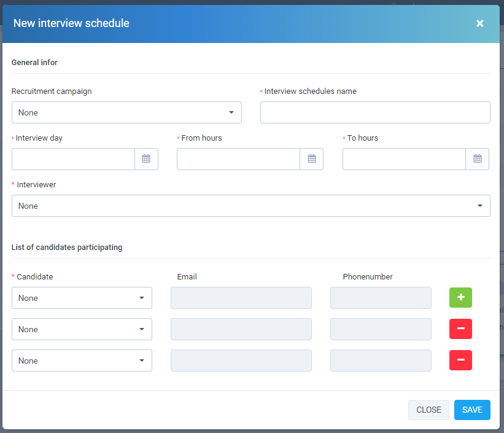Click the To hours calendar icon
Image resolution: width=504 pixels, height=433 pixels.
[477, 159]
